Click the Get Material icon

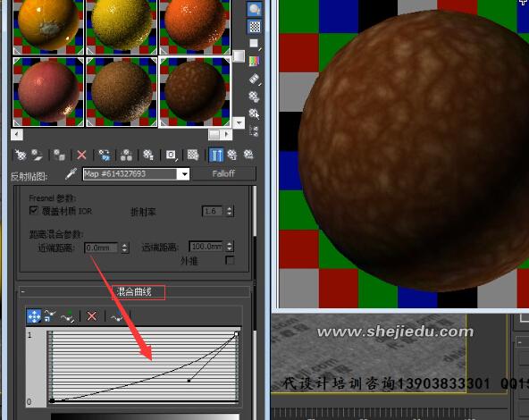point(21,155)
